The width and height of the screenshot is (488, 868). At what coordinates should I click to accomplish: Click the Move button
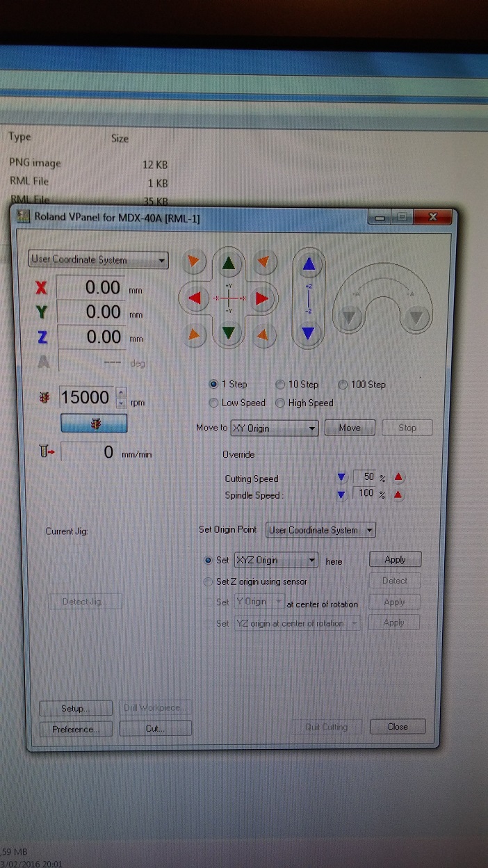tap(350, 428)
